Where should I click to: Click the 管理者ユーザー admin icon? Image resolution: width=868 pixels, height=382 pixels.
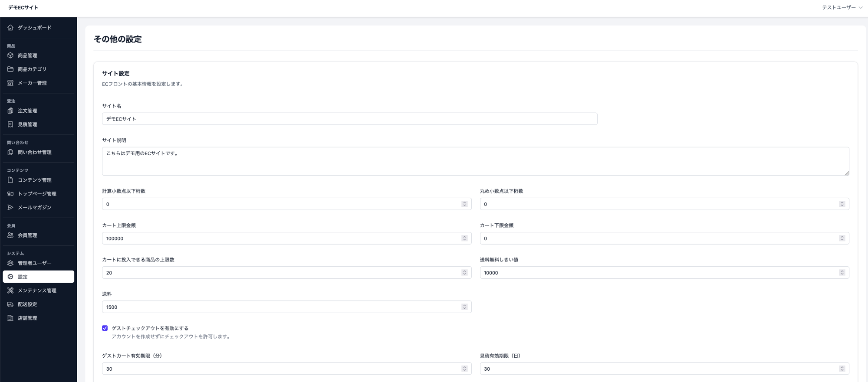10,263
